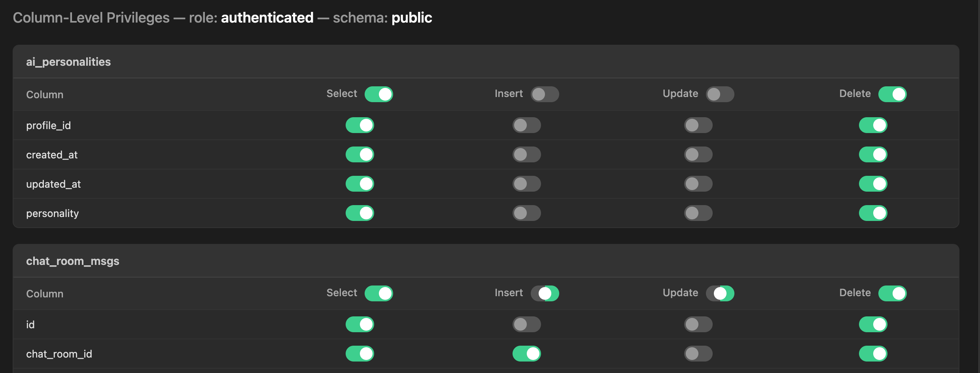Enable Update privilege for profile_id
This screenshot has width=980, height=373.
698,125
